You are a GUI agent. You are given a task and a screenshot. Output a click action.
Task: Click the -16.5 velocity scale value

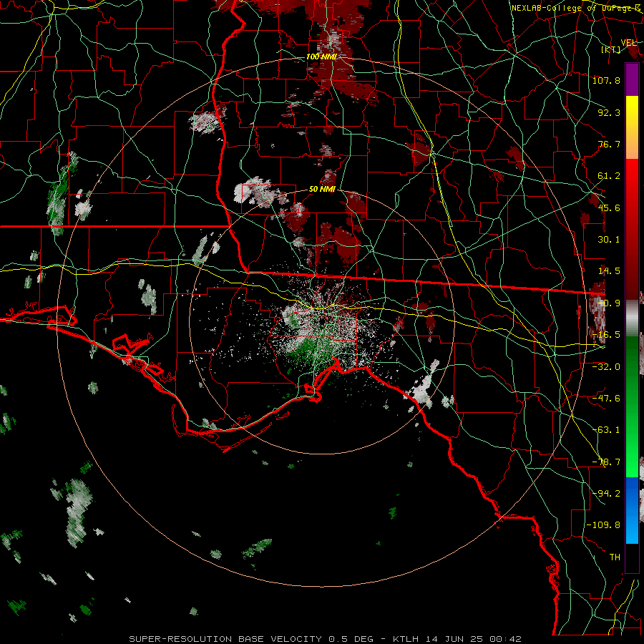606,335
